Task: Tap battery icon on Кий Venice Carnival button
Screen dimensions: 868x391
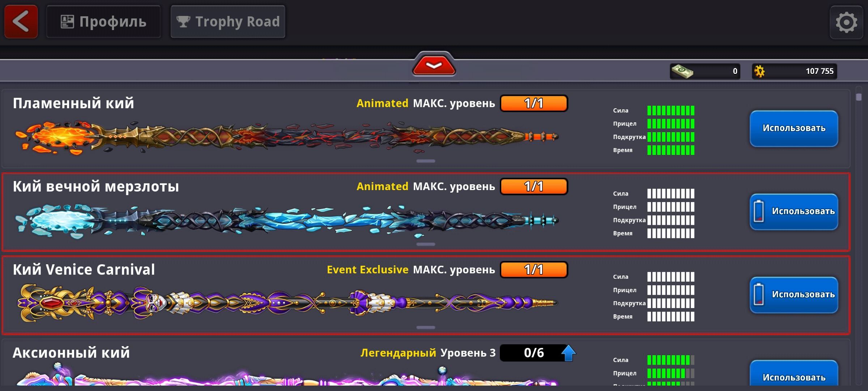Action: click(x=758, y=294)
